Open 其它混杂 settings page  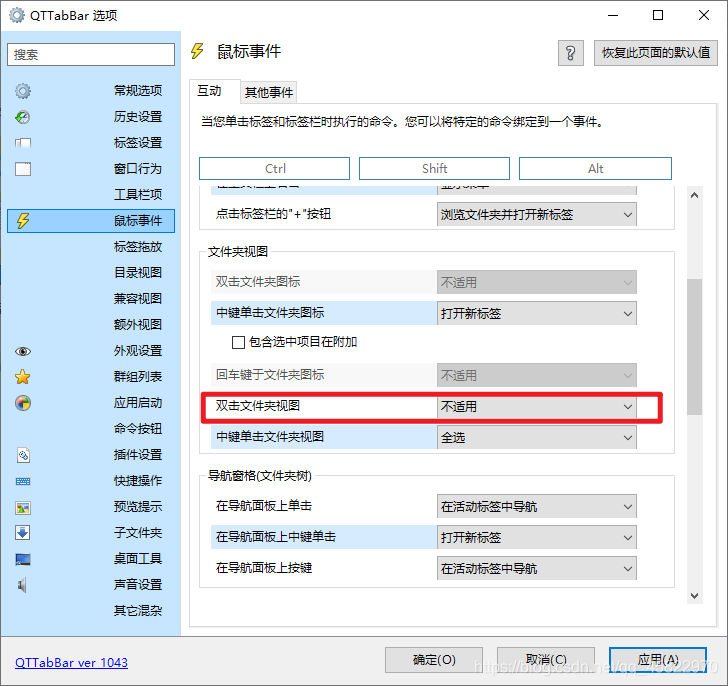138,610
